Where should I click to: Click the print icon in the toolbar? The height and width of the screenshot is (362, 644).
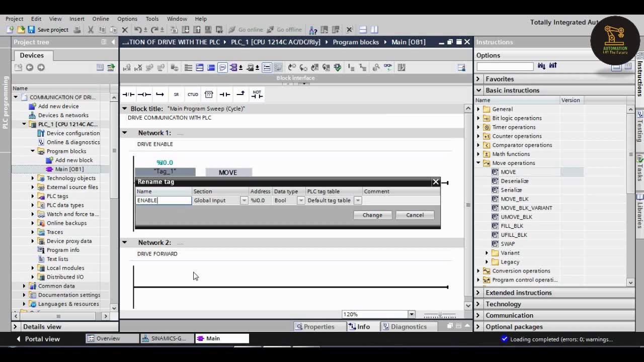[77, 30]
